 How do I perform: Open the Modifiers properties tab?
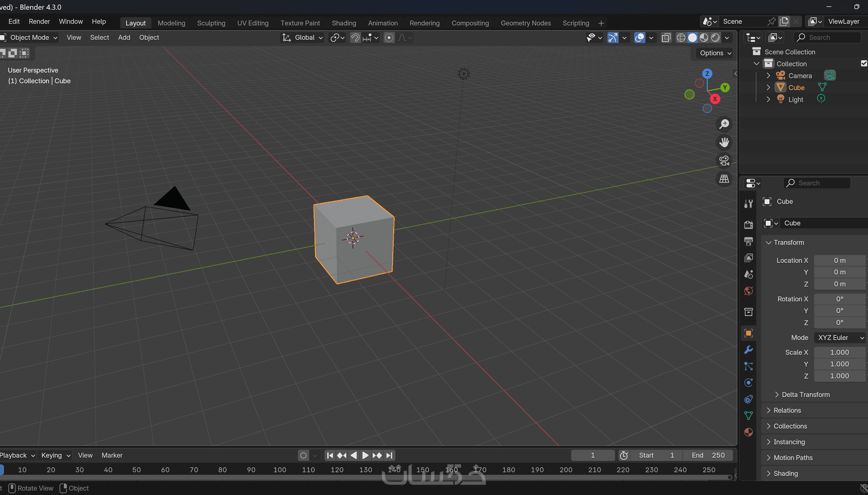pos(749,350)
